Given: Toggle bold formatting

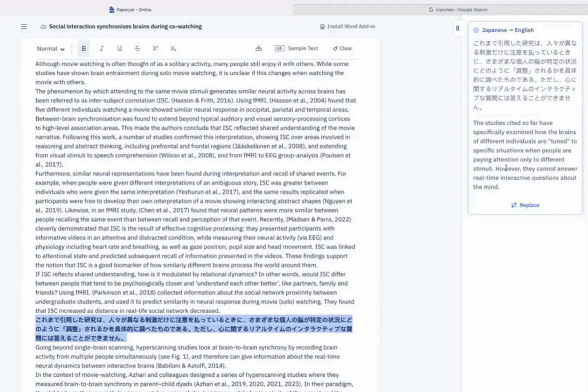Looking at the screenshot, I should [84, 49].
